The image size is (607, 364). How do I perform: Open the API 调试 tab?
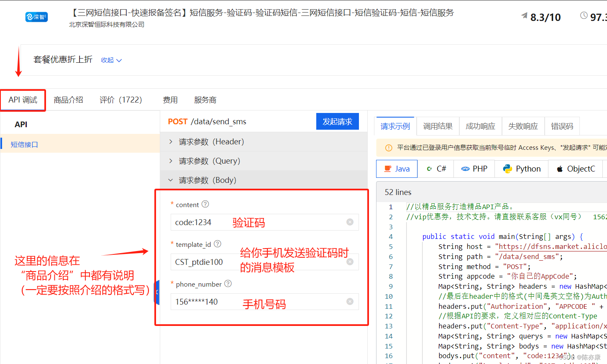(23, 100)
